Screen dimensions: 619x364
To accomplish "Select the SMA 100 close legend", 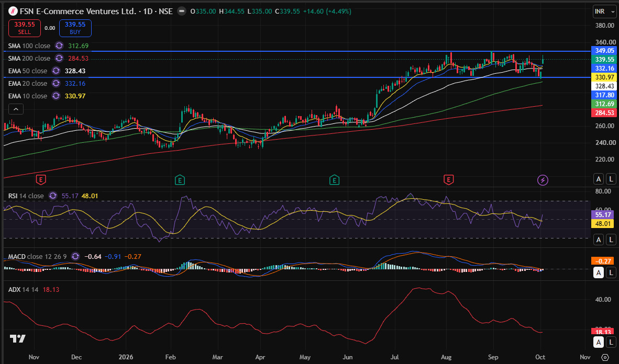I will 29,45.
